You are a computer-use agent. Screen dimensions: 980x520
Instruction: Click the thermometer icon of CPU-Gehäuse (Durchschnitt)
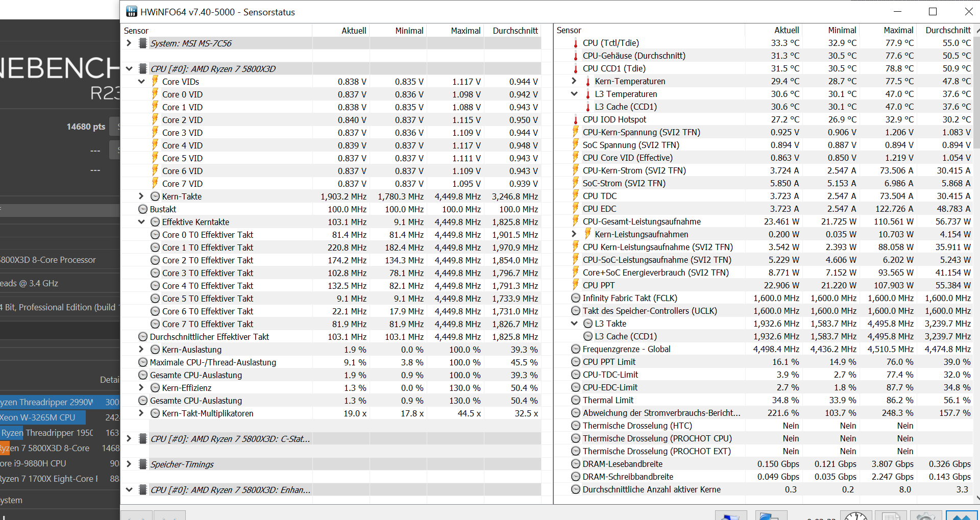576,56
